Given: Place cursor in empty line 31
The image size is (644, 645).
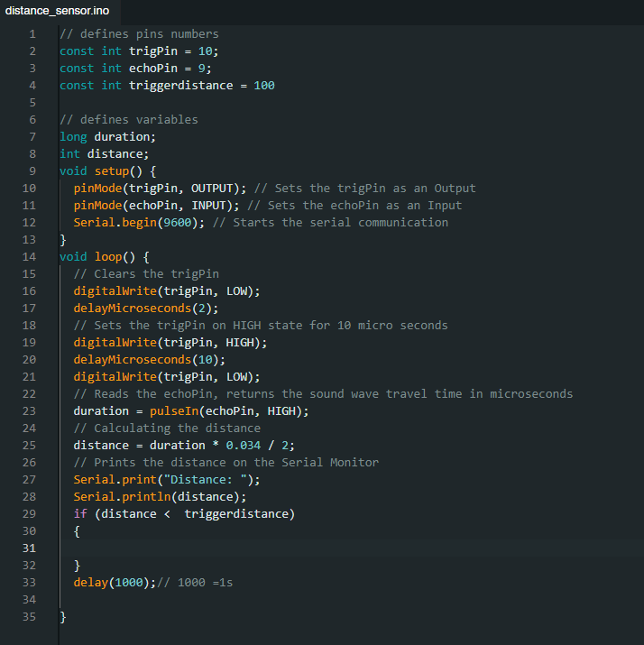Looking at the screenshot, I should [x=271, y=548].
